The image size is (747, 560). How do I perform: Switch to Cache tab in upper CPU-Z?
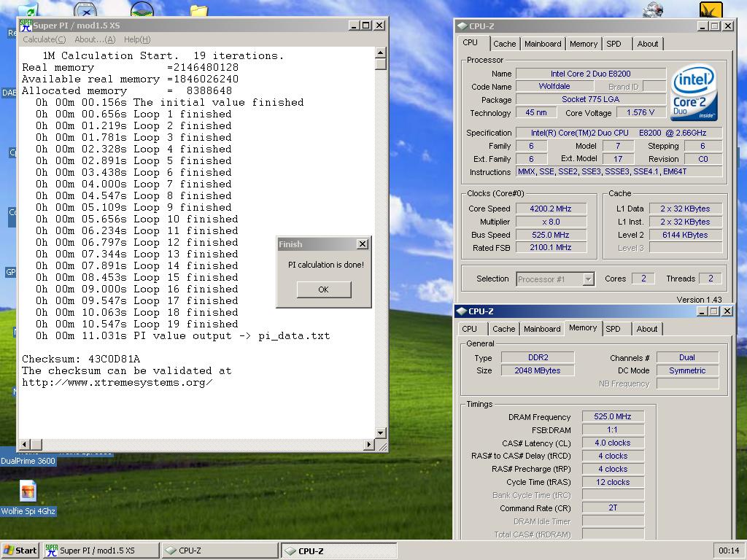(x=505, y=44)
